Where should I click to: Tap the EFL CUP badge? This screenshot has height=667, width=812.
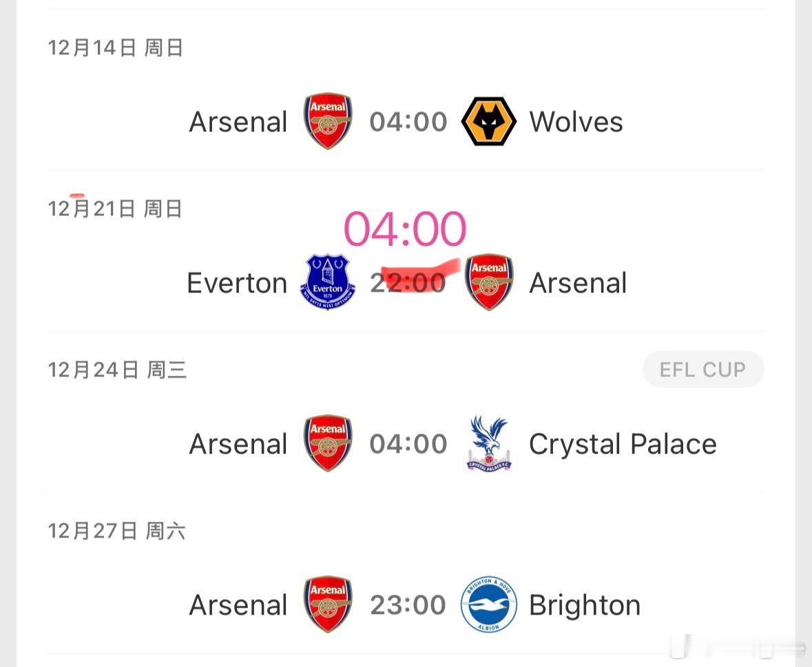(702, 370)
